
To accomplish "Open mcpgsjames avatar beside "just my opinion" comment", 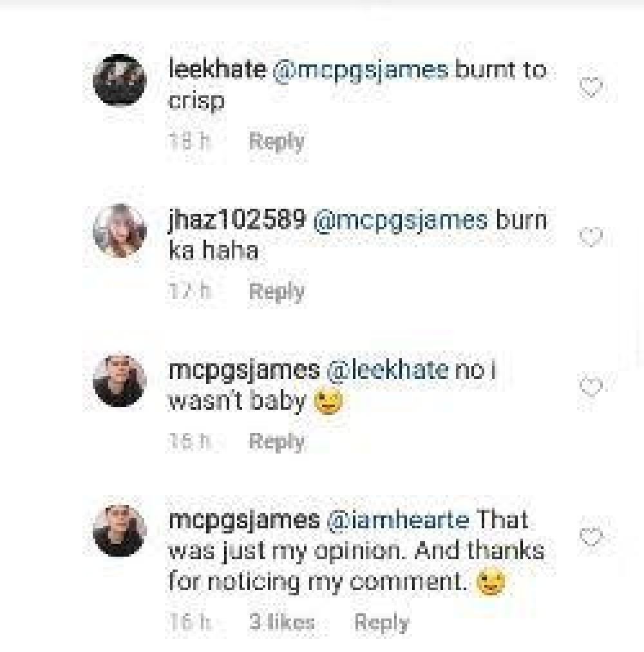I will (x=120, y=531).
